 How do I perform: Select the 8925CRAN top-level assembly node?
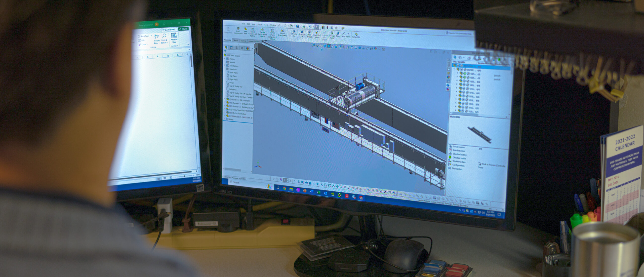(232, 55)
